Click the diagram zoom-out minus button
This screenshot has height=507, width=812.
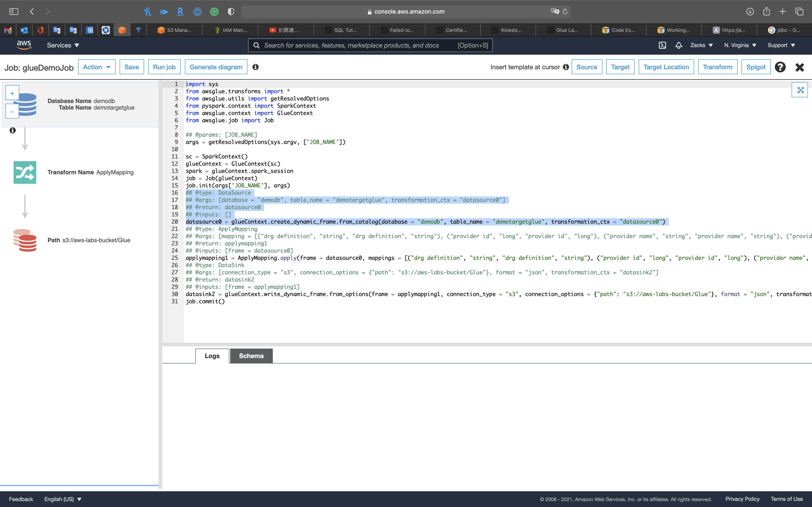[12, 112]
